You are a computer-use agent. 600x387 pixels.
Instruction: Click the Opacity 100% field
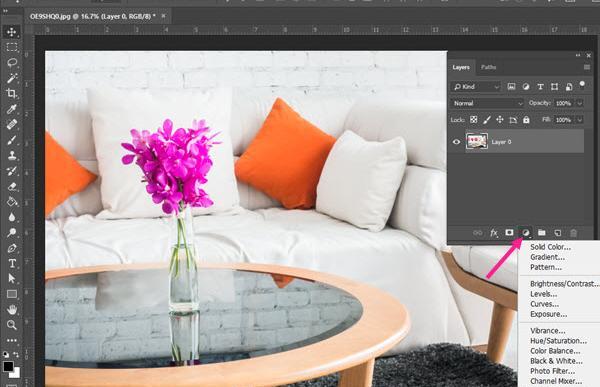pos(563,103)
